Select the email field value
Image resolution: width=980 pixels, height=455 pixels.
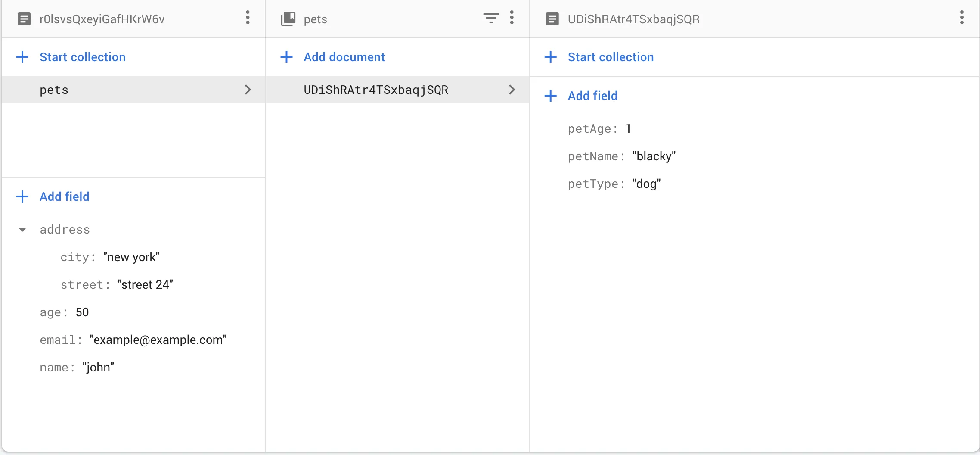pyautogui.click(x=158, y=340)
